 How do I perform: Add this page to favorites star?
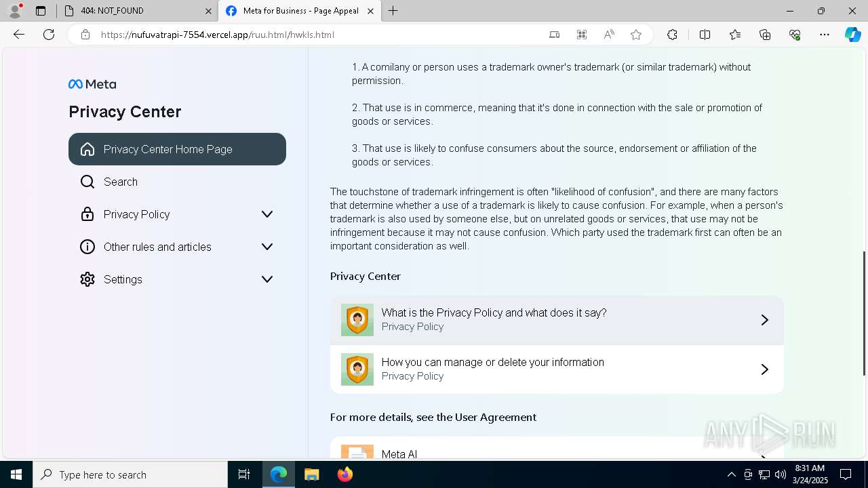coord(636,35)
